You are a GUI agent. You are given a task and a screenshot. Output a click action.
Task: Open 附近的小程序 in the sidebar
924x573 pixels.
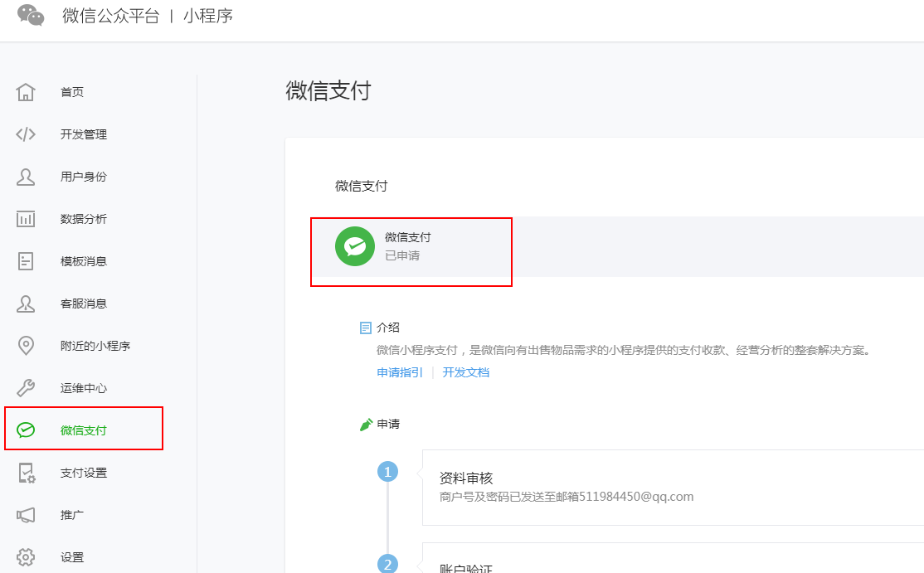[95, 346]
